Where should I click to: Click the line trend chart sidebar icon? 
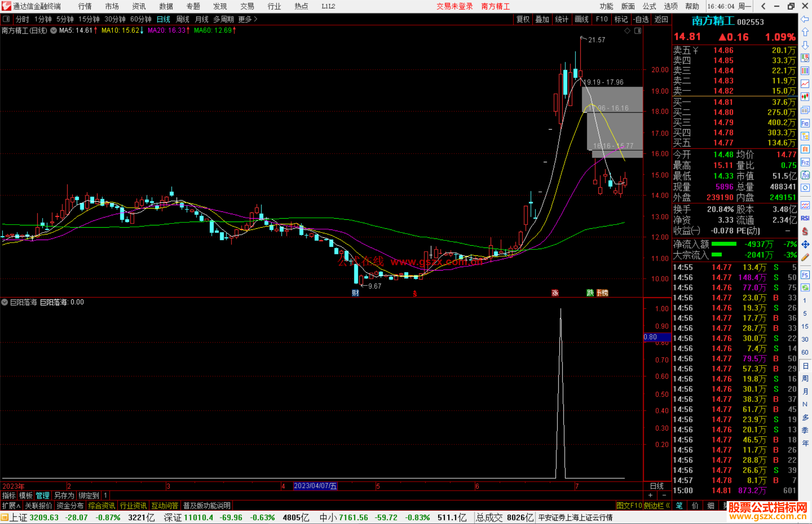click(805, 84)
